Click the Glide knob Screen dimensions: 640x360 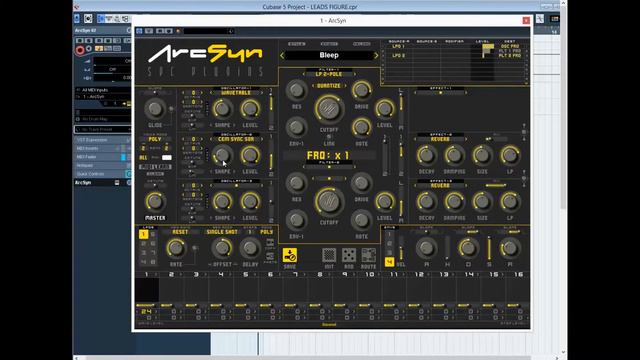pos(155,109)
